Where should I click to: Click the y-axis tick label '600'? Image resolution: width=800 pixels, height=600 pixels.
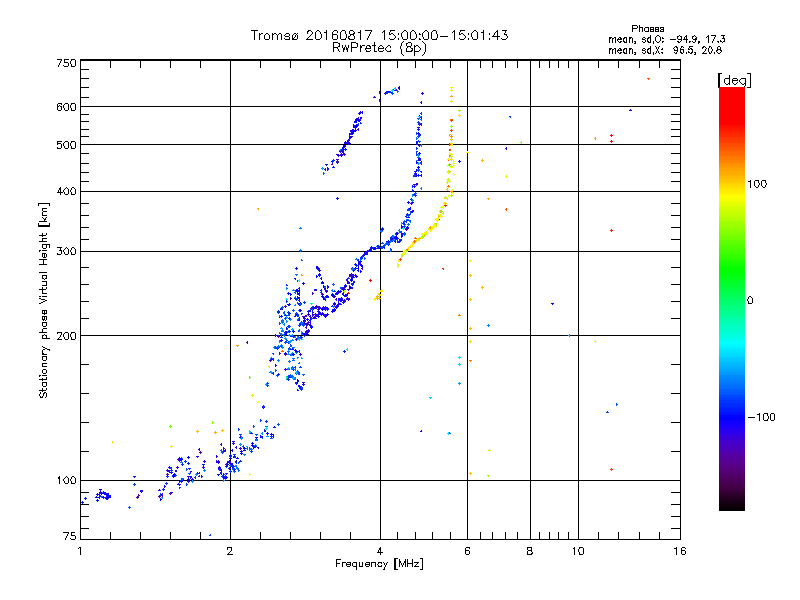66,107
